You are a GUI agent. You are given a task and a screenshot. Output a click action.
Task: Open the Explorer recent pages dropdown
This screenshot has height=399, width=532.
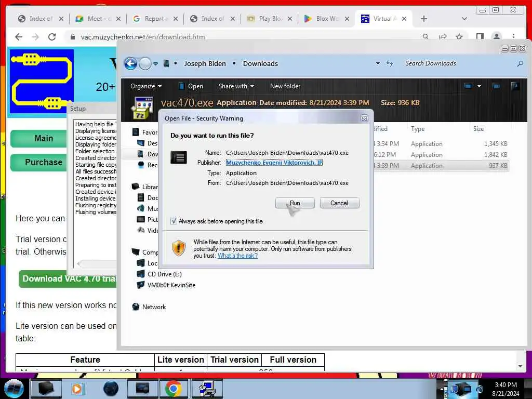(155, 63)
